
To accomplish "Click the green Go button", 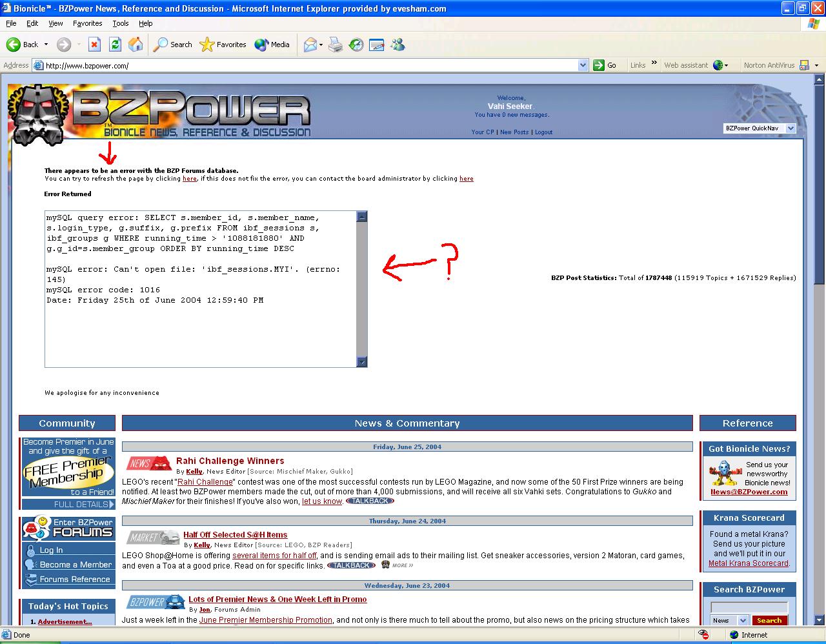I will [605, 65].
